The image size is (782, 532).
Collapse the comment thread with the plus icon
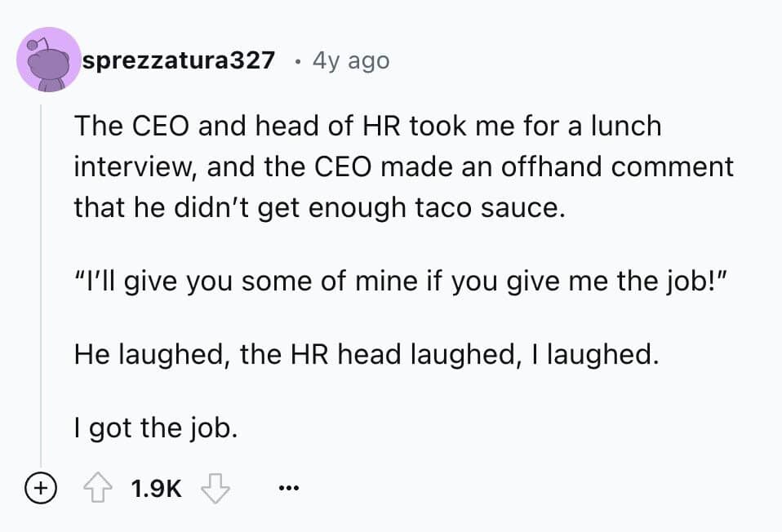(x=38, y=490)
